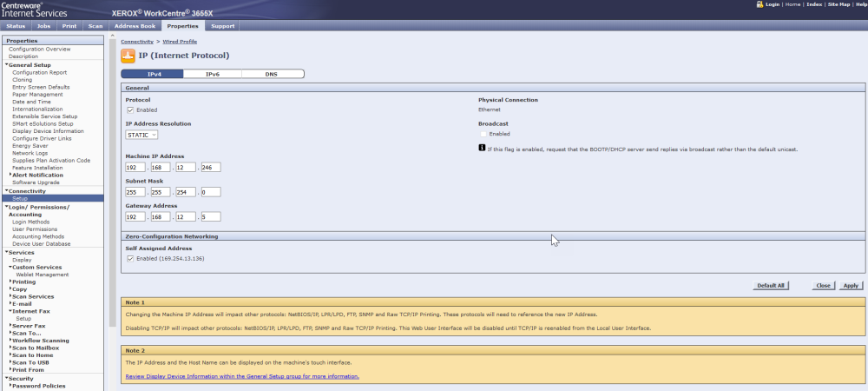Click the login icon at top right
The height and width of the screenshot is (391, 868).
pos(760,3)
